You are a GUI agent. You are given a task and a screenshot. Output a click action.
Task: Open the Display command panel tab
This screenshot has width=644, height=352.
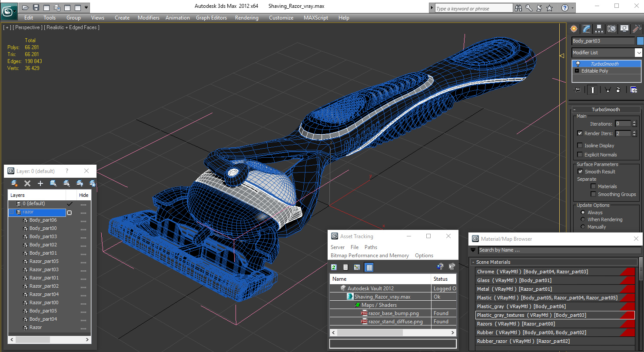click(624, 29)
